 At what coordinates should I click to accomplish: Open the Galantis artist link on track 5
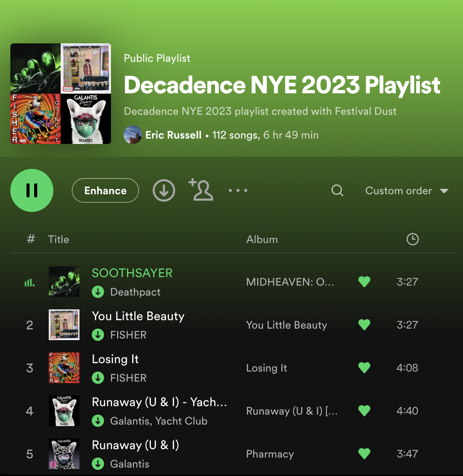tap(130, 464)
